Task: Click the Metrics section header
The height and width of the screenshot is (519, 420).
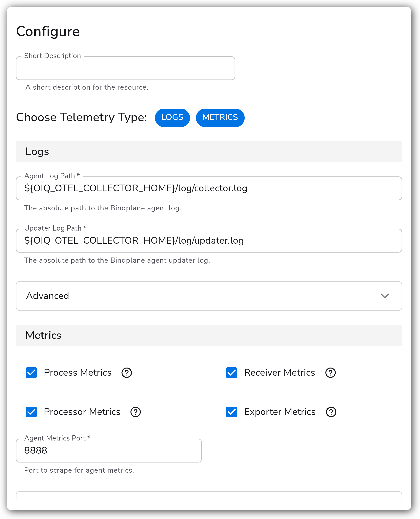Action: click(x=209, y=335)
